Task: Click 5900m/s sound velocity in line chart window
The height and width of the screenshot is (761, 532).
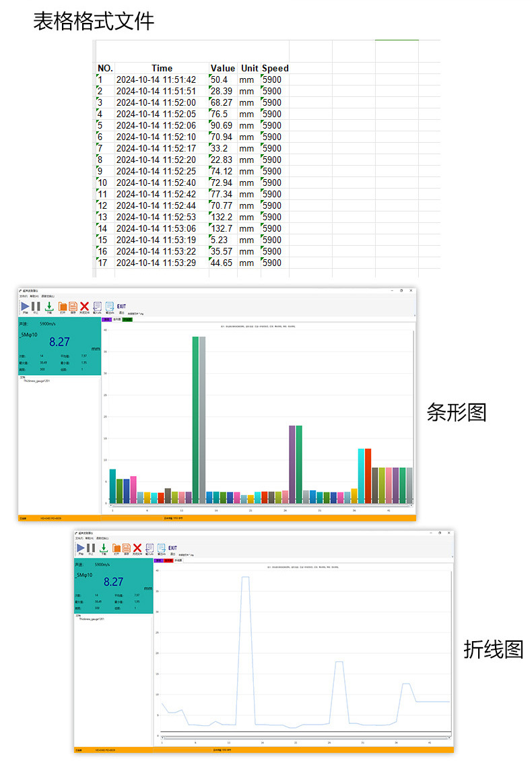Action: [102, 564]
